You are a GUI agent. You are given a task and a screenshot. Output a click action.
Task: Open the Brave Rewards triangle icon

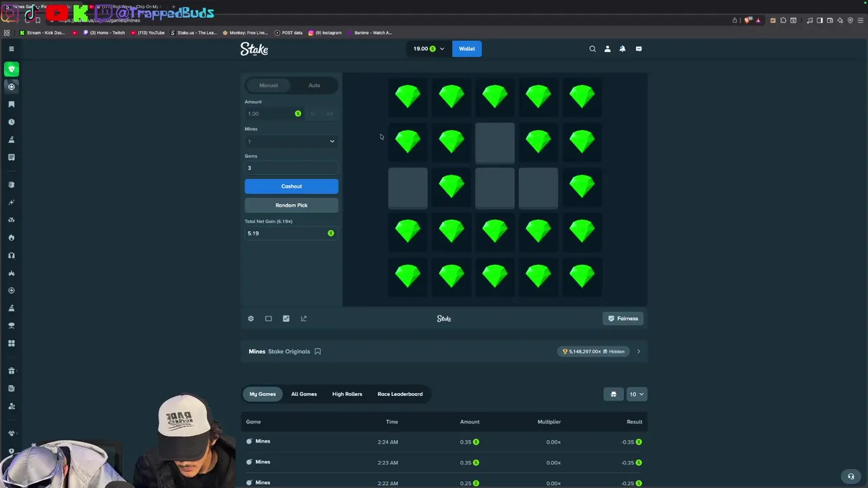pos(758,20)
